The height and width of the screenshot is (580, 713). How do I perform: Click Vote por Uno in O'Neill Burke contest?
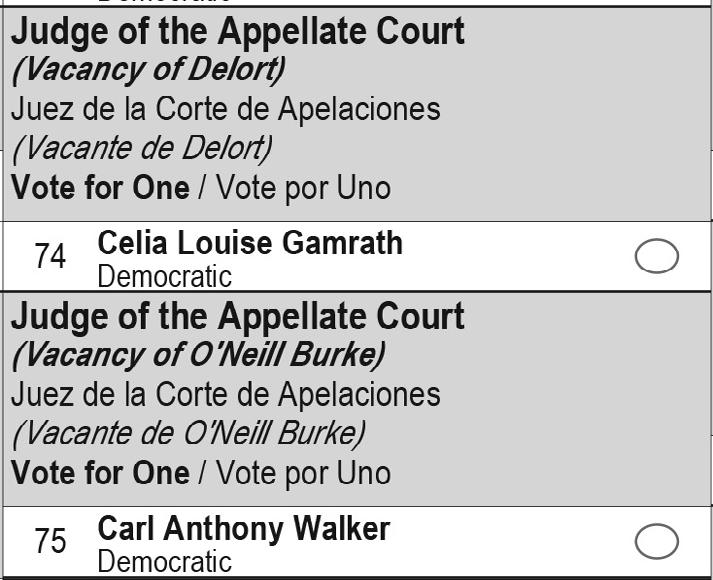(303, 473)
